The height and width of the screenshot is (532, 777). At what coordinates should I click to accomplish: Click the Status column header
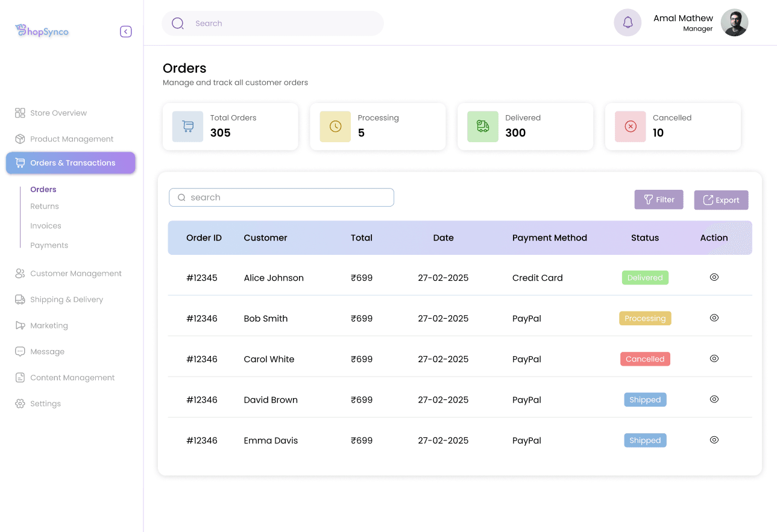click(645, 238)
